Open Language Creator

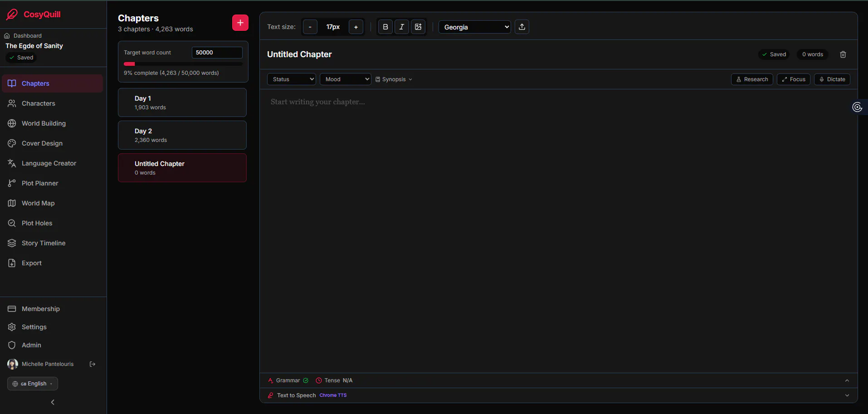click(53, 163)
